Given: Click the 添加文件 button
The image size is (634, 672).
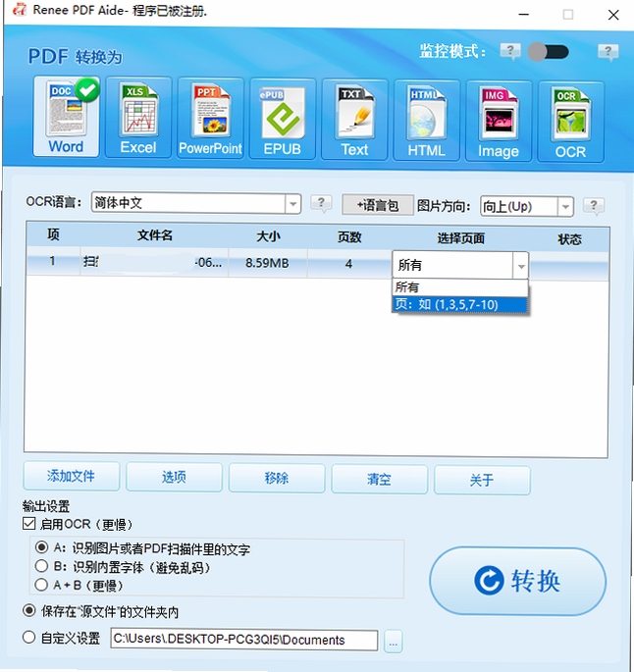Looking at the screenshot, I should 72,476.
